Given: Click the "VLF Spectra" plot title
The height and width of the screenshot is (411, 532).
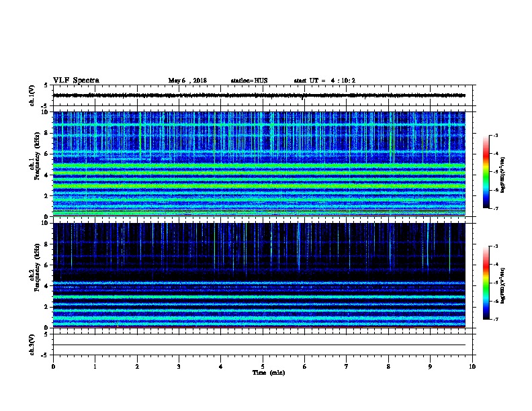Looking at the screenshot, I should coord(76,81).
